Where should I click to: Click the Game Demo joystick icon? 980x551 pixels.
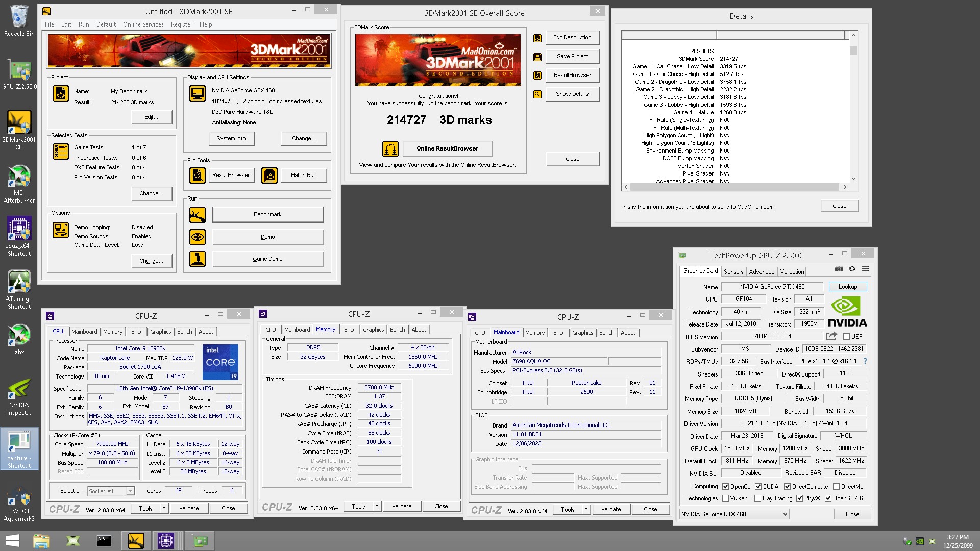(x=198, y=259)
